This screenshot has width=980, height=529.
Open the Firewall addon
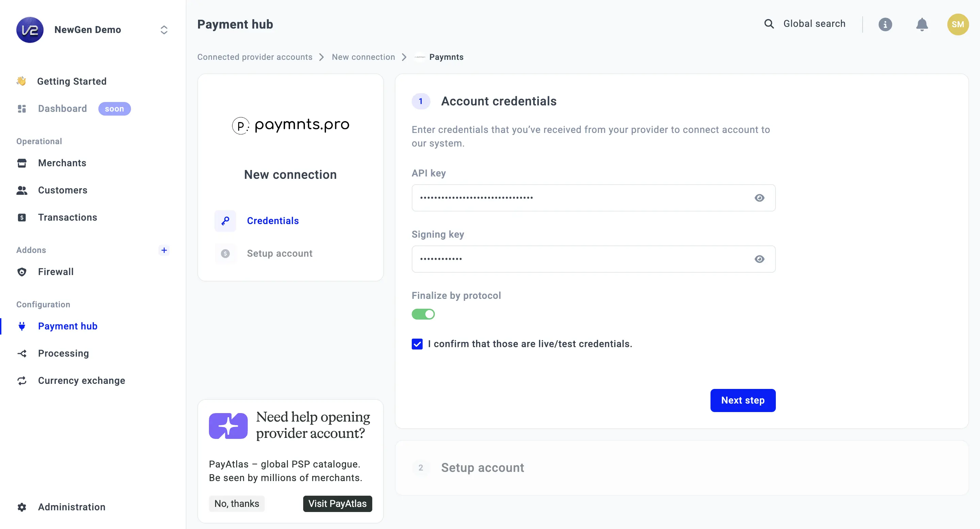point(56,272)
